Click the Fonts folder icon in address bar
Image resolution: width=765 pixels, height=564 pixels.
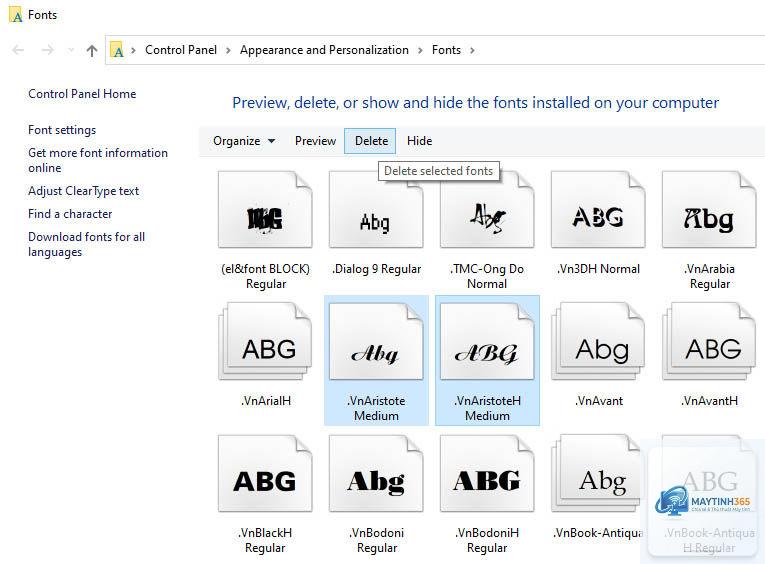point(117,50)
